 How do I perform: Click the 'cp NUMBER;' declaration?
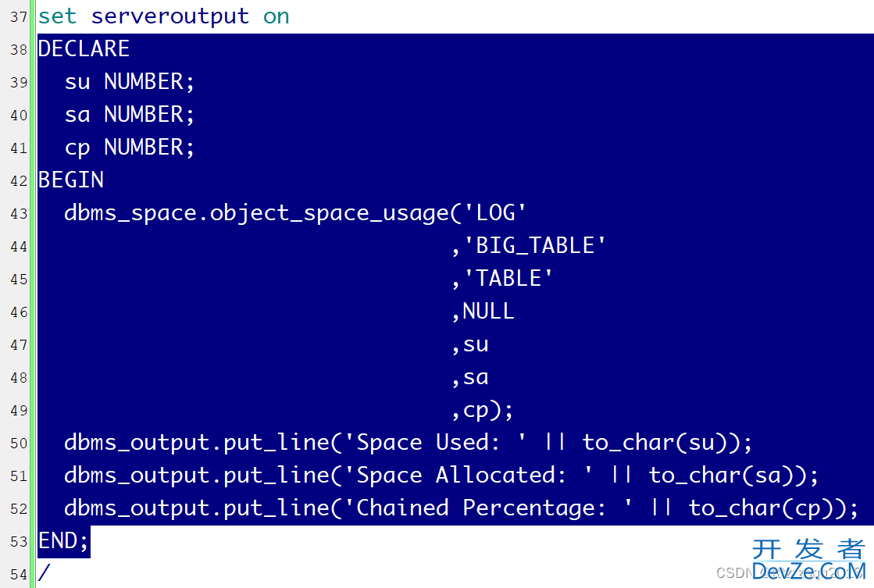[129, 148]
